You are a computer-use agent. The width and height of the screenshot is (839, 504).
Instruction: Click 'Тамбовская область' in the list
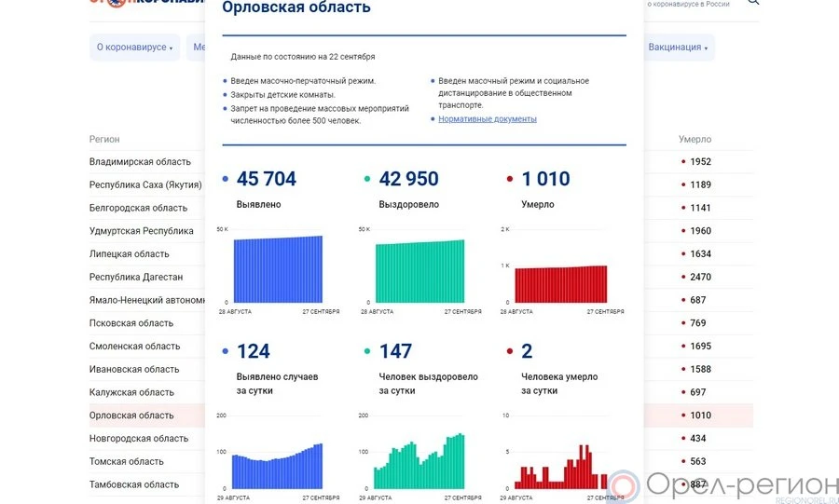coord(134,484)
